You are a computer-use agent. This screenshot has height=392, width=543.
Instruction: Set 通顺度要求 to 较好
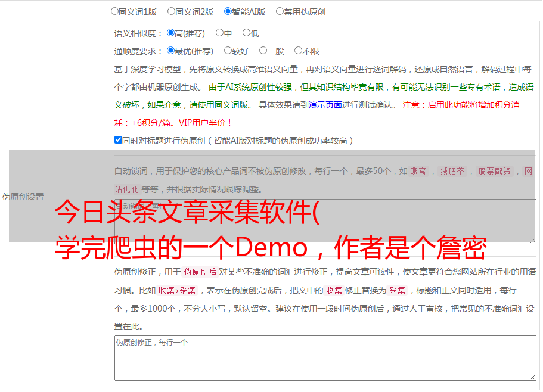pos(228,51)
